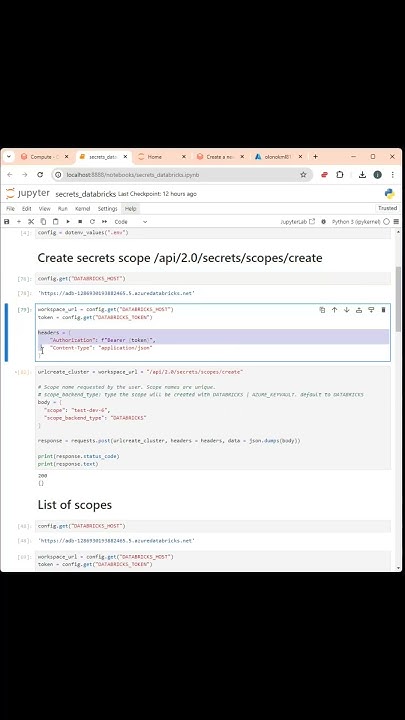Restart the kernel with the circular arrow icon
This screenshot has height=720, width=405.
coord(92,222)
